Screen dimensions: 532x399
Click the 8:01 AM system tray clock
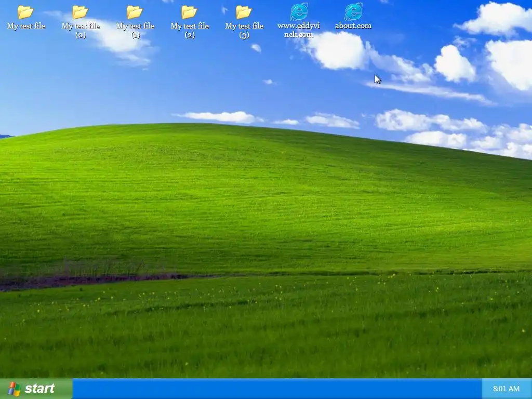tap(506, 389)
